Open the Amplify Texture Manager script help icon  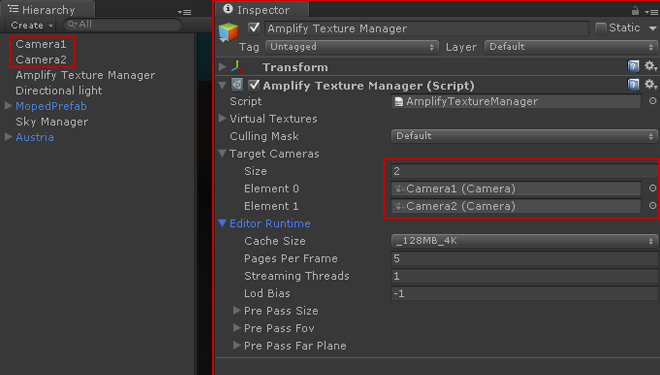[x=633, y=85]
